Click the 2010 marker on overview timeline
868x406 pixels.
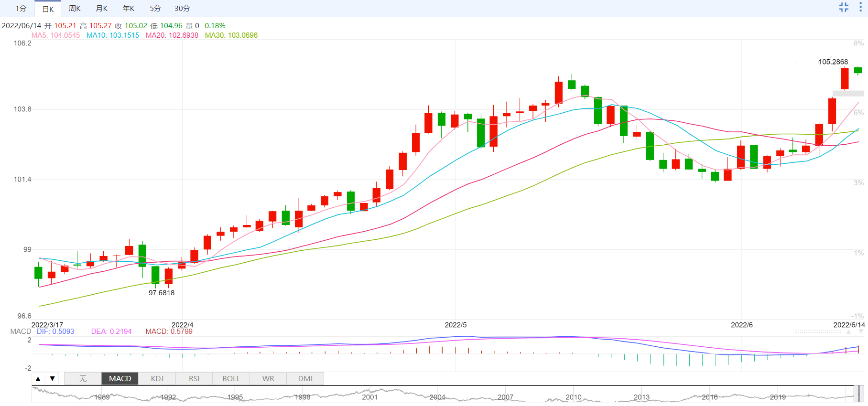point(574,397)
